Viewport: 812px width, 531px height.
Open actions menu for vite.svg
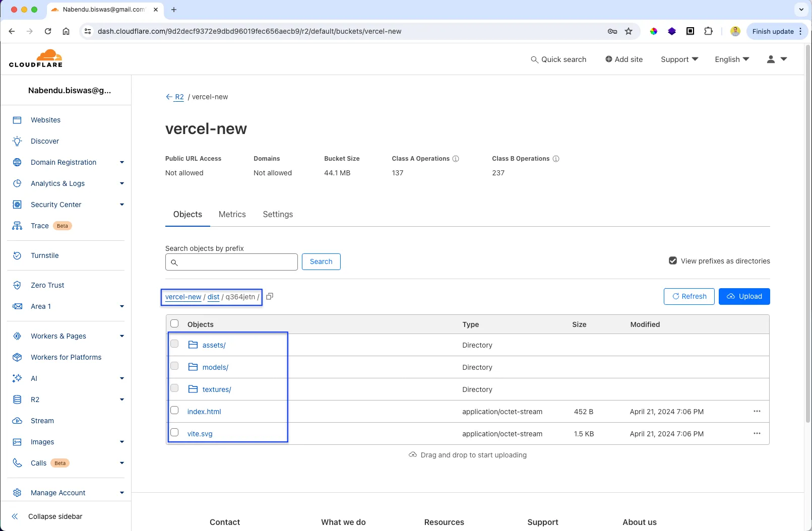point(757,434)
